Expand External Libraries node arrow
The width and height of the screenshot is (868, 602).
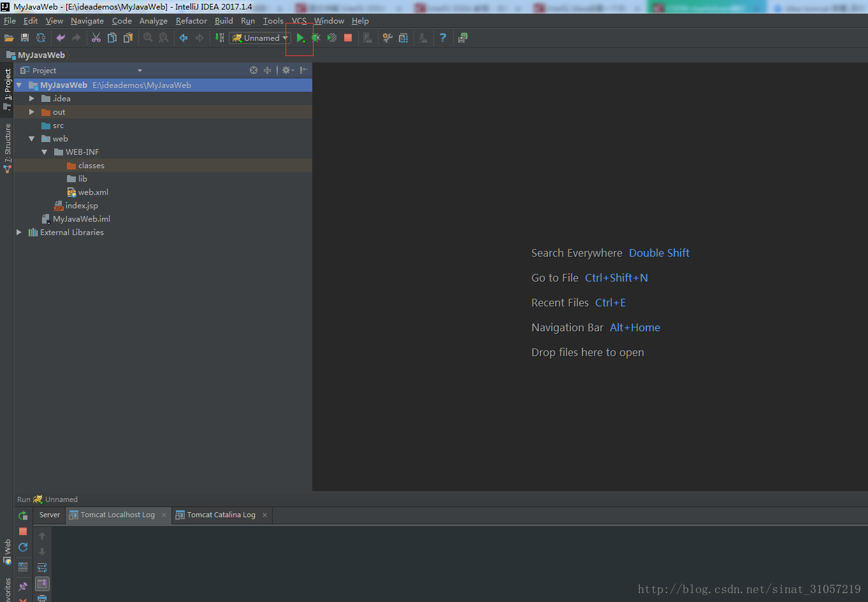coord(19,233)
